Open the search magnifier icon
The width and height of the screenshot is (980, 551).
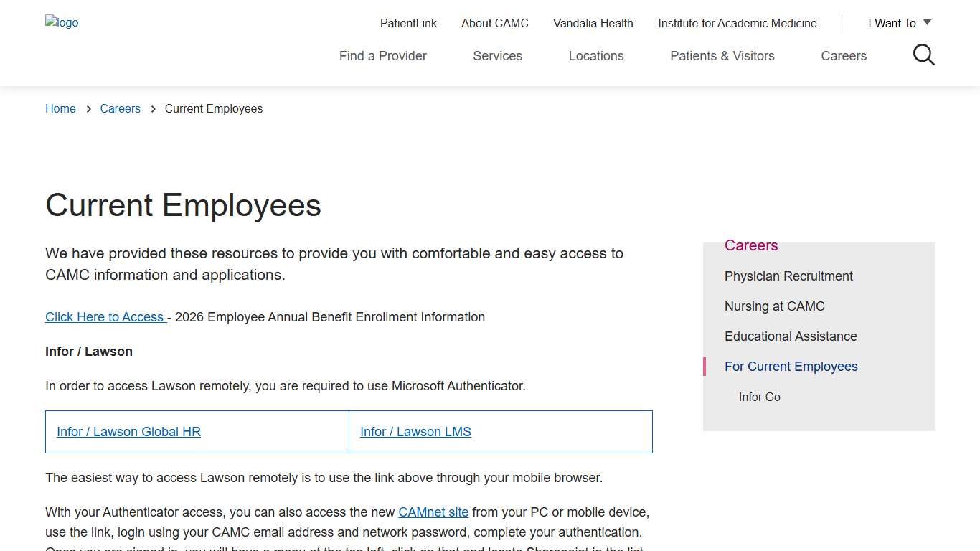(x=923, y=55)
